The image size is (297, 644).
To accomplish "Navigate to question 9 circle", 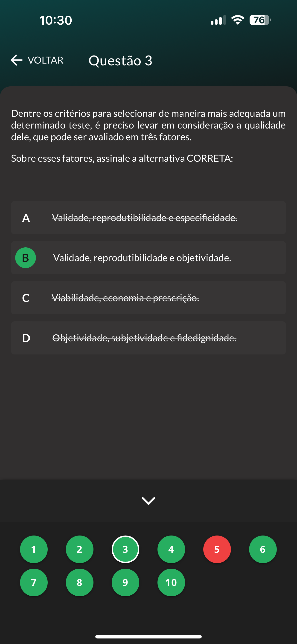I will 125,583.
